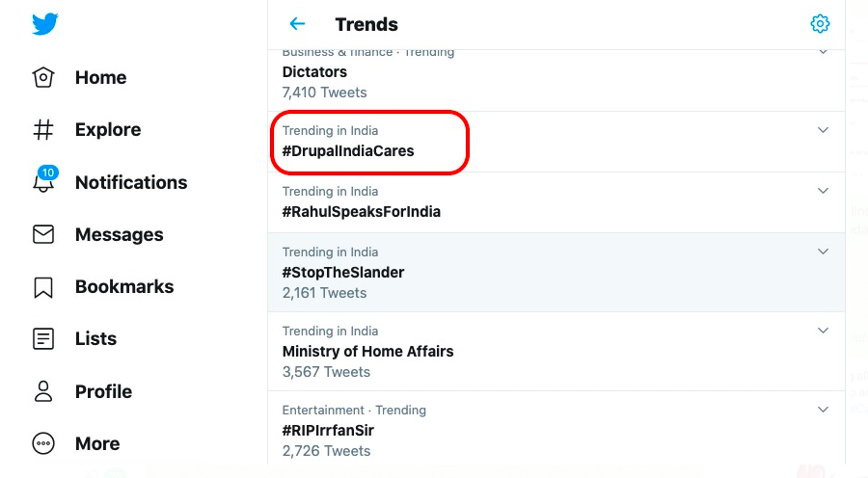Open the Dictators trending topic
This screenshot has height=478, width=868.
[x=314, y=72]
